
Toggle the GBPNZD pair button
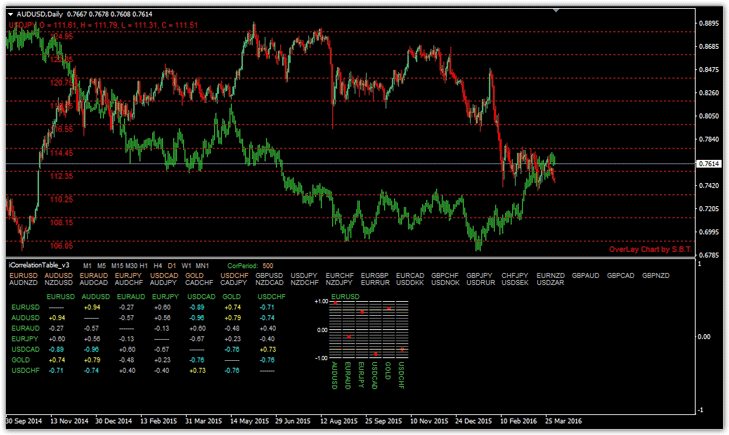pos(656,275)
